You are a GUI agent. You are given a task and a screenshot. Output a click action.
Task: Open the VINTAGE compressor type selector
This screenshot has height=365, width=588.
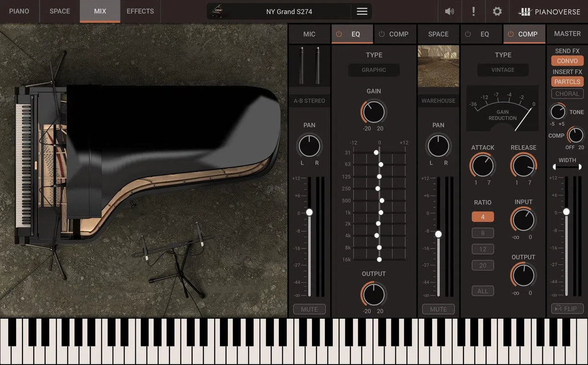click(503, 70)
